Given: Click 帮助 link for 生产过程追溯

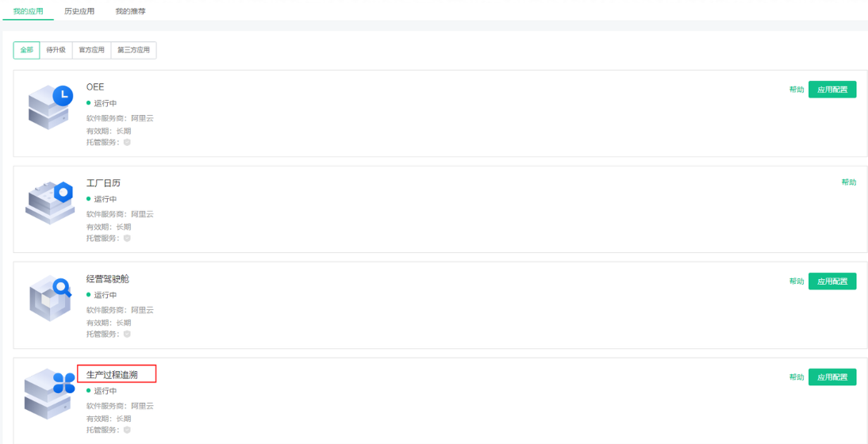Looking at the screenshot, I should [797, 377].
